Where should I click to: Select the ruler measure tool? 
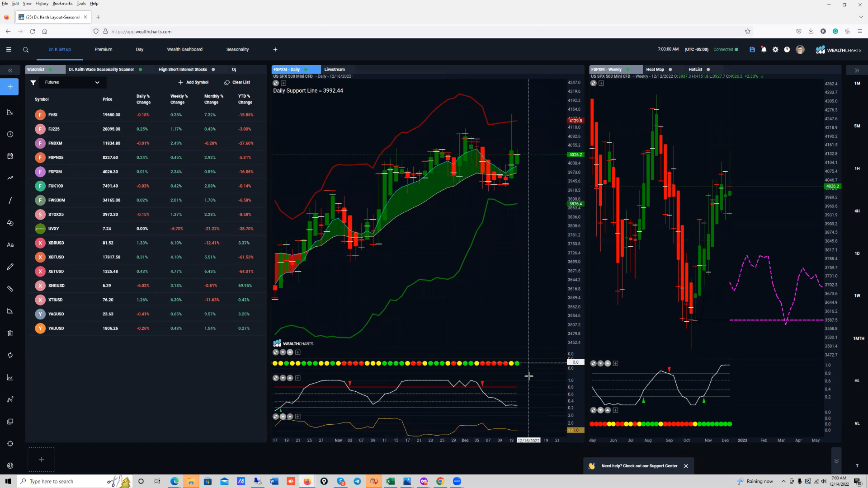[10, 289]
